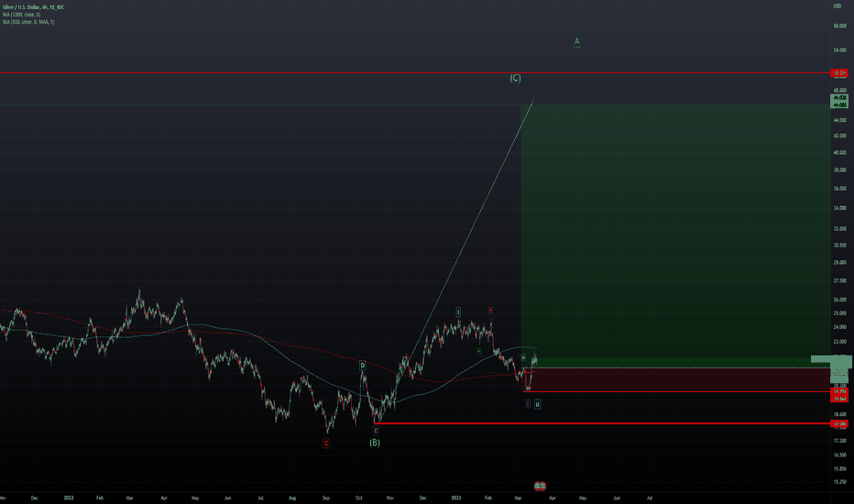Click the red 50.32 price tag
Screen dimensions: 854x504
tap(839, 73)
